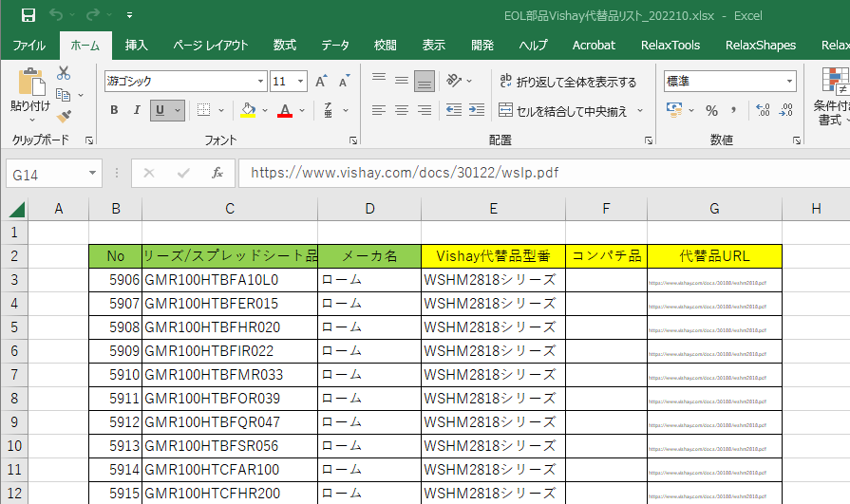Image resolution: width=850 pixels, height=504 pixels.
Task: Switch to the ページ レイアウト tab
Action: 210,46
